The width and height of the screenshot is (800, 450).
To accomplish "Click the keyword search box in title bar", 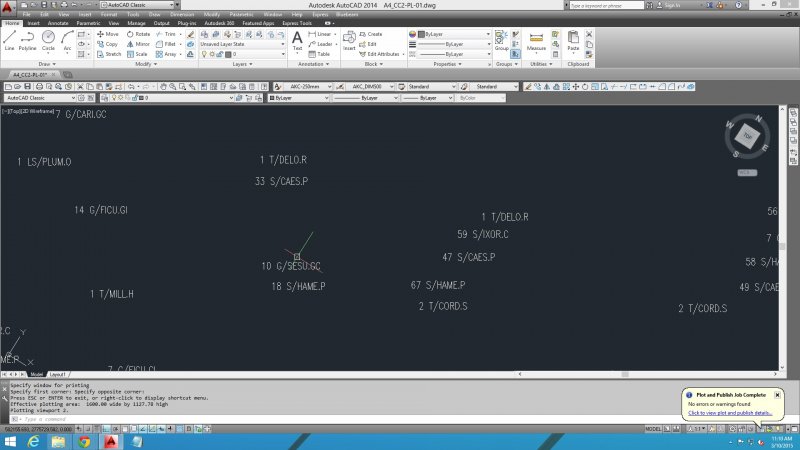I will pos(607,5).
